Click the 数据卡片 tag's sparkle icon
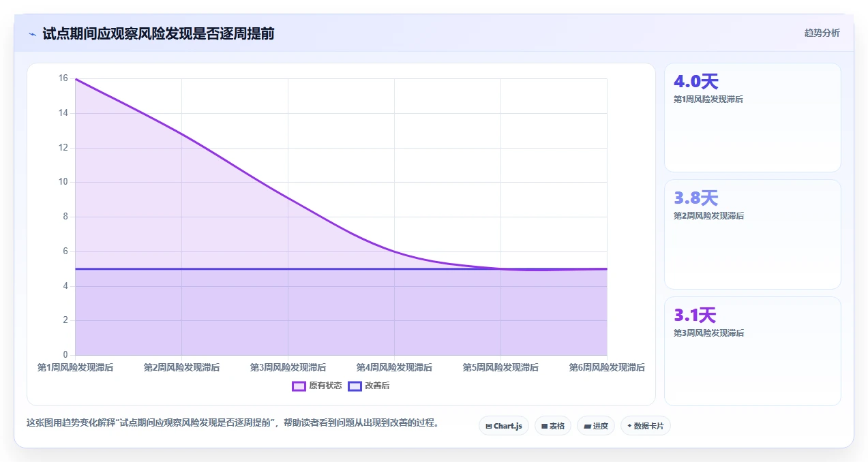 tap(629, 426)
